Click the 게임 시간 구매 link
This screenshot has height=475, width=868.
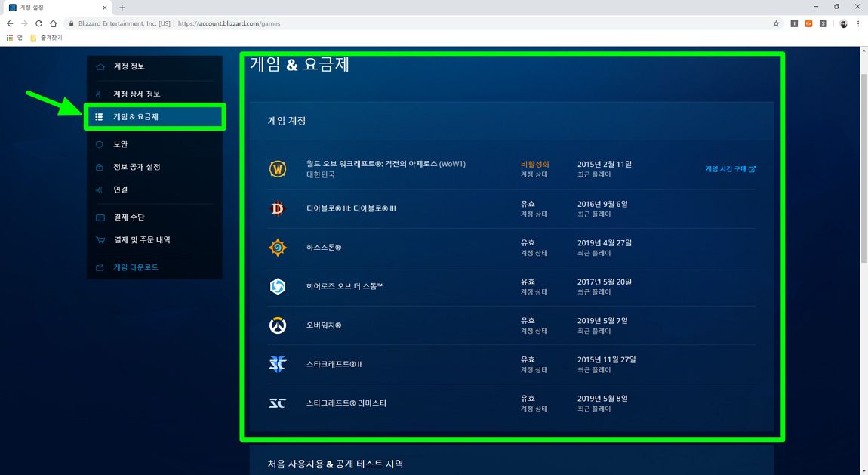[730, 169]
